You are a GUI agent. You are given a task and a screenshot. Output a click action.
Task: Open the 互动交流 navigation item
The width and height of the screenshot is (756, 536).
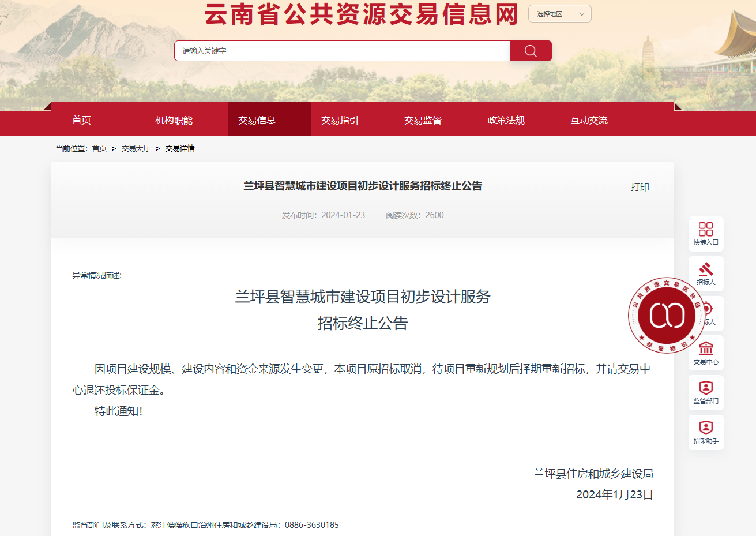point(589,120)
